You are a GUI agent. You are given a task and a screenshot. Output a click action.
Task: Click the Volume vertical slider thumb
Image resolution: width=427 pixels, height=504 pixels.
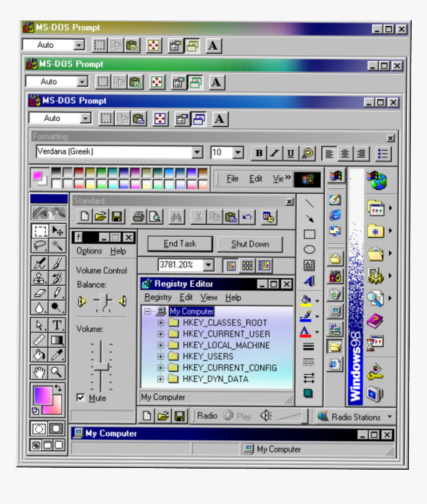[x=101, y=366]
